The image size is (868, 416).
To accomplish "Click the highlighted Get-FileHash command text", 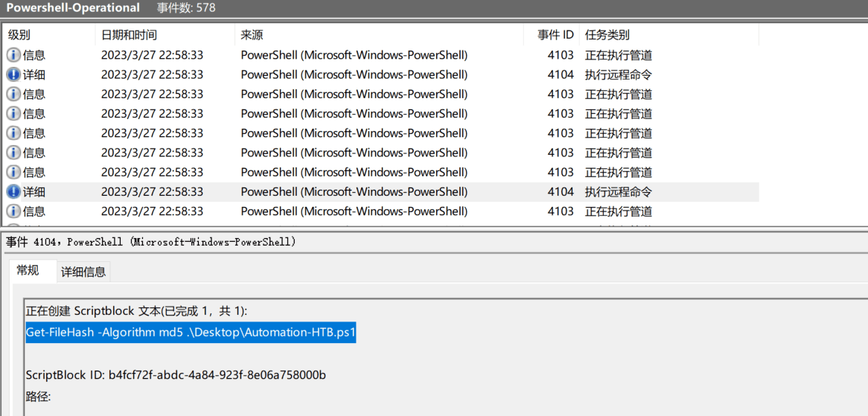I will click(x=191, y=333).
